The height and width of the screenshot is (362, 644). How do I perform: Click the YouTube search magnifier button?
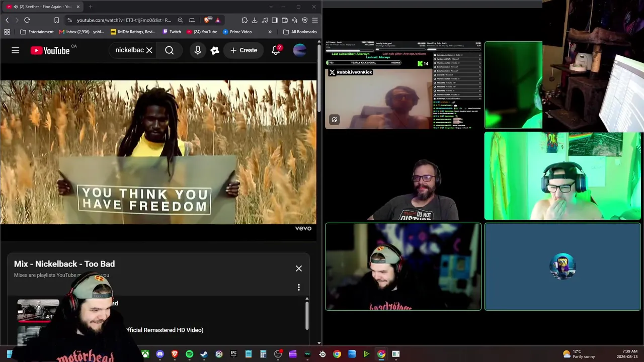click(170, 50)
